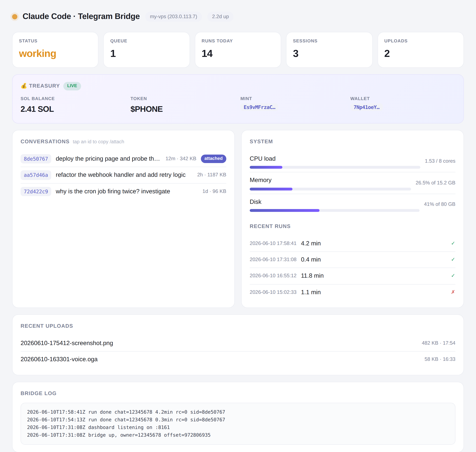The image size is (476, 452).
Task: Click the 2.41 SOL balance
Action: (37, 109)
